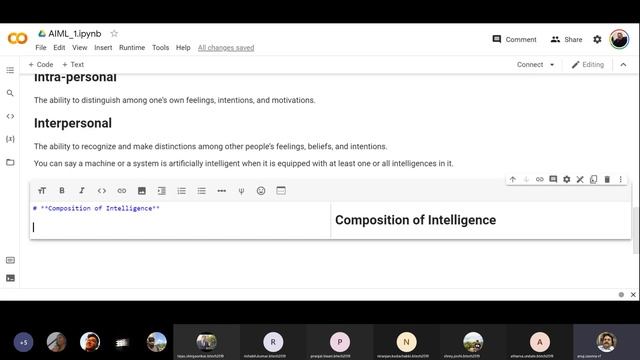
Task: Toggle markdown preview layout icon
Action: coord(281,191)
